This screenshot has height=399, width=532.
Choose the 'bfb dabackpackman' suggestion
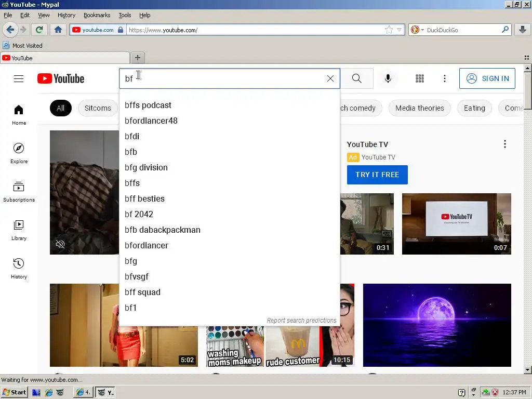[x=230, y=230]
